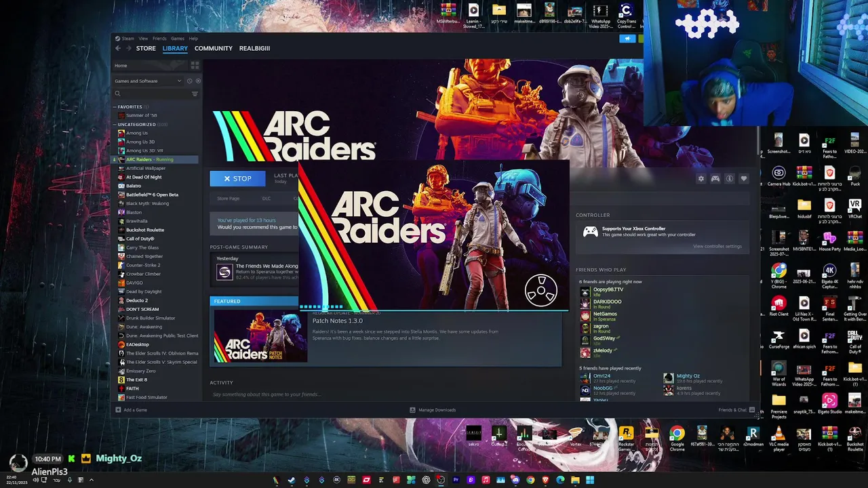The image size is (868, 488).
Task: Click the Windows Start button
Action: click(590, 480)
